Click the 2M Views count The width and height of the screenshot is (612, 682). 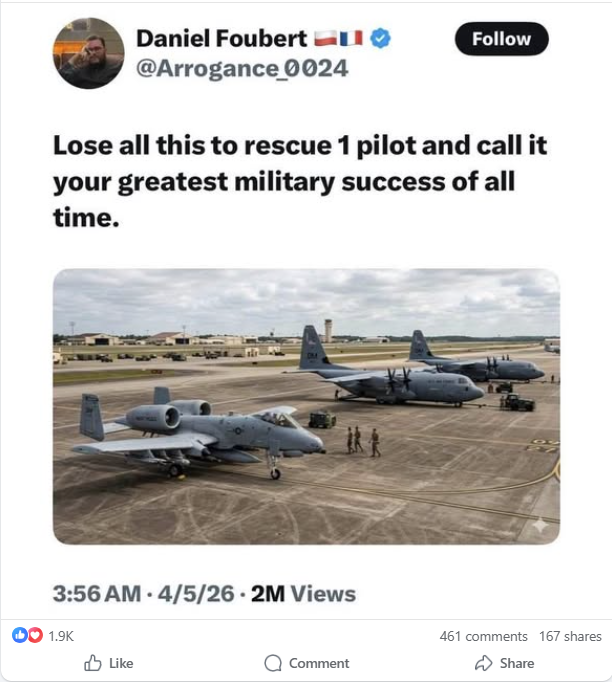pos(303,594)
